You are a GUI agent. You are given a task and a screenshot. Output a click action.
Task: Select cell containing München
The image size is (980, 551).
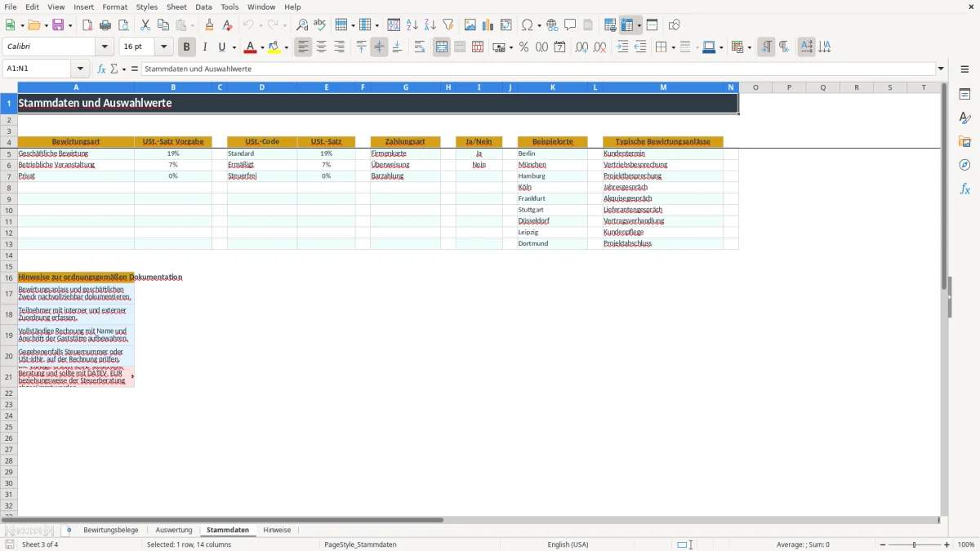552,165
